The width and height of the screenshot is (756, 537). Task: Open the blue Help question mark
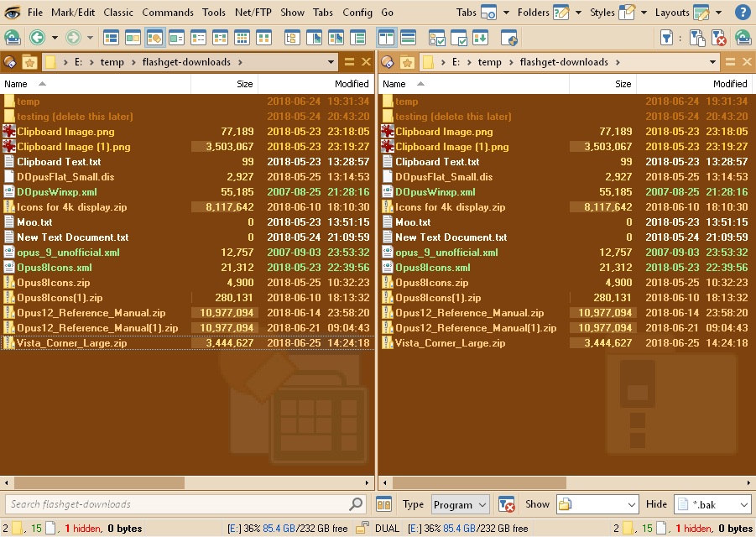click(743, 12)
